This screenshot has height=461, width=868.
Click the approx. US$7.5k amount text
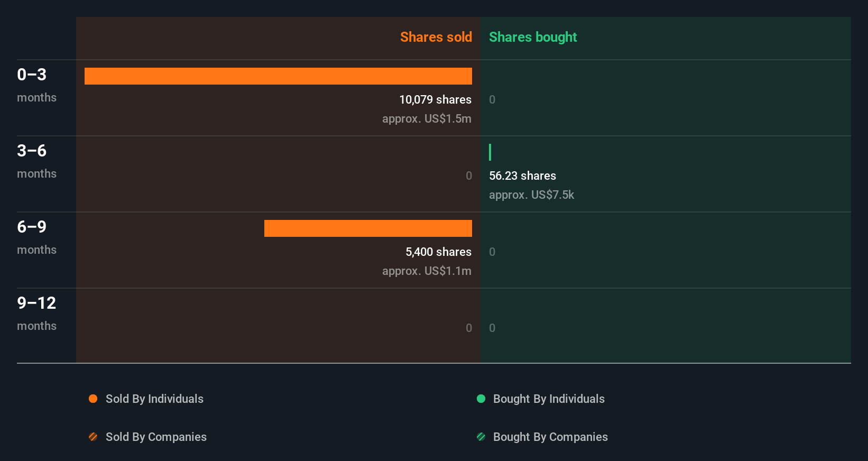coord(531,195)
